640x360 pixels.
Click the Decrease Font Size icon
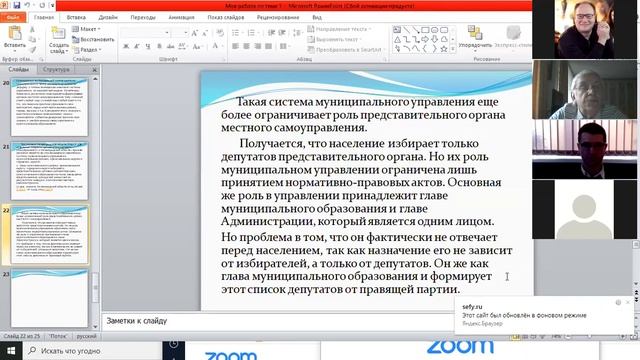click(x=205, y=33)
